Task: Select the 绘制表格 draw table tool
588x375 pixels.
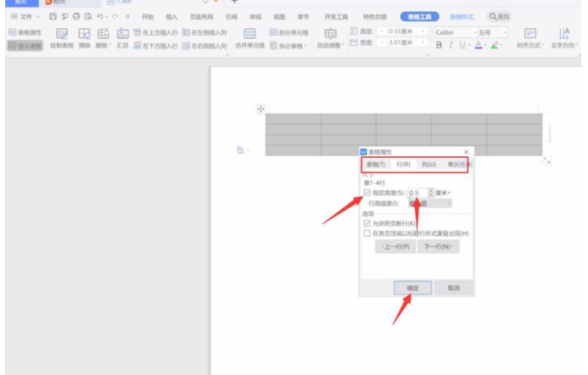Action: coord(62,38)
